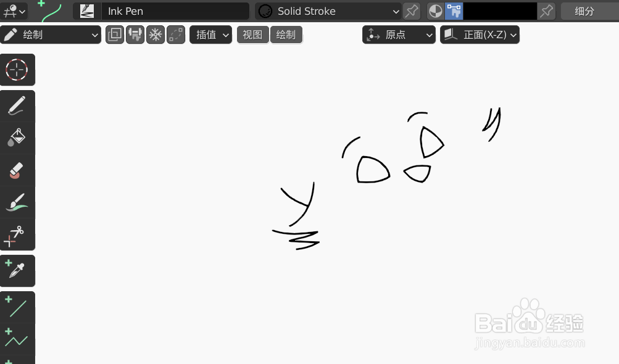Open the black color swatch picker
Viewport: 619px width, 364px height.
[x=500, y=11]
